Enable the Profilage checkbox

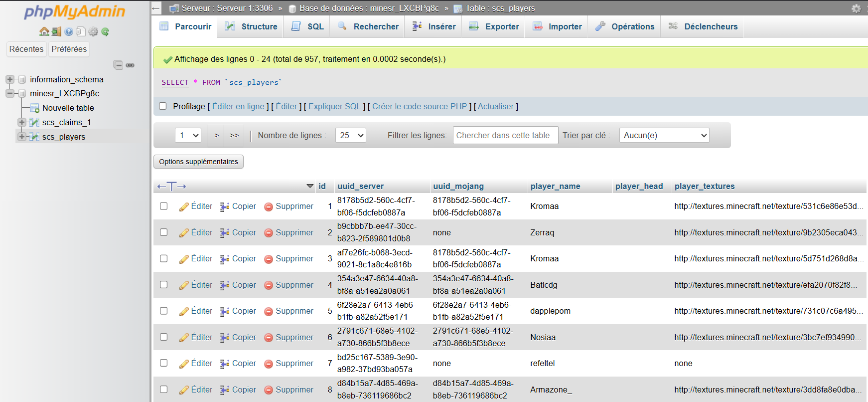pyautogui.click(x=162, y=106)
